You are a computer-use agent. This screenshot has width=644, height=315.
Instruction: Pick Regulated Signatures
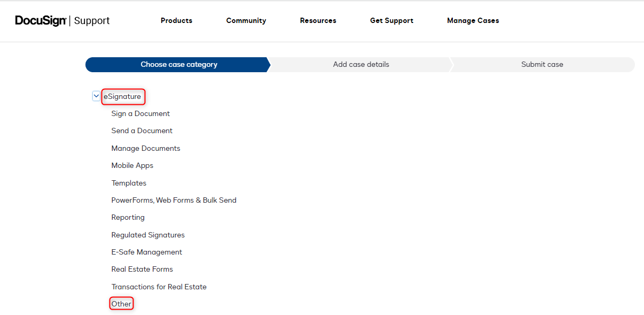[x=148, y=235]
